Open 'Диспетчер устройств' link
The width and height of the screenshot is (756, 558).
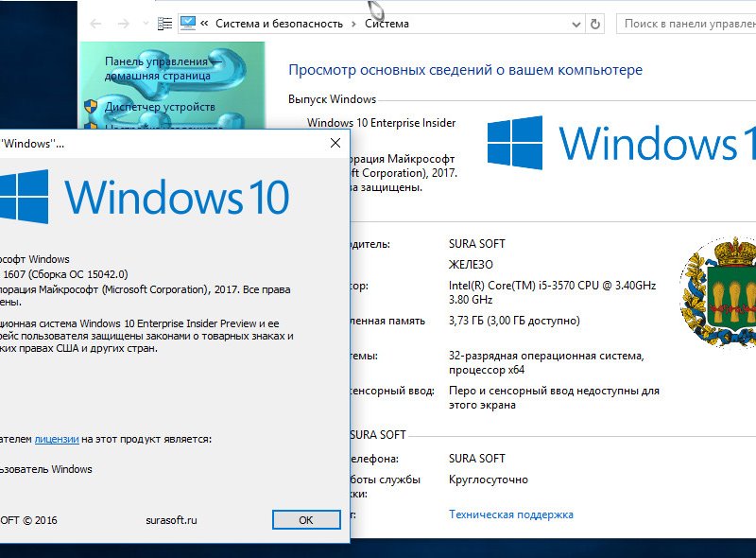160,107
